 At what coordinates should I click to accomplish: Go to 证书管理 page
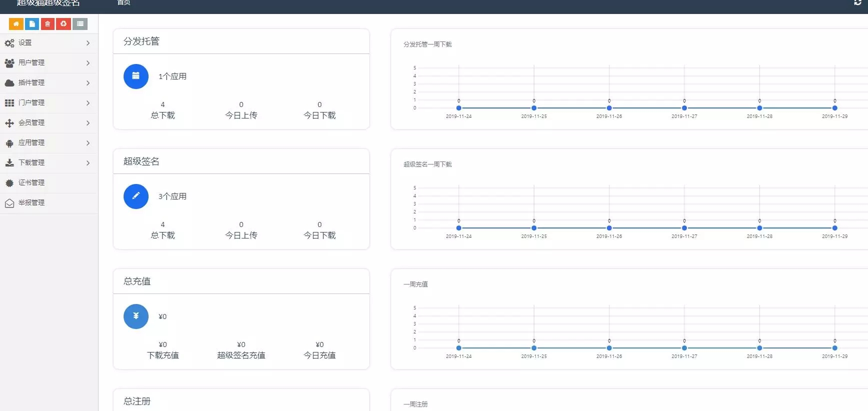pyautogui.click(x=32, y=183)
